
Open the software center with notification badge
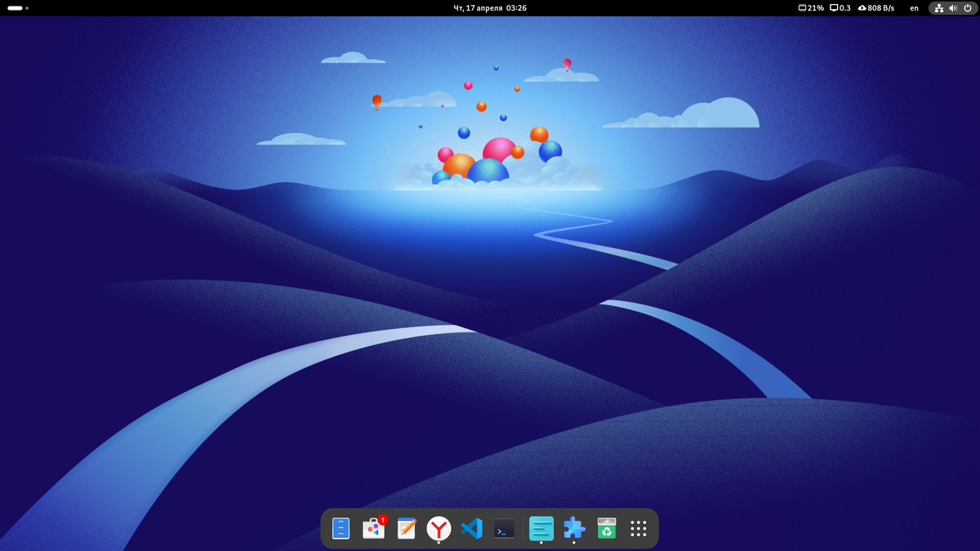[x=374, y=528]
